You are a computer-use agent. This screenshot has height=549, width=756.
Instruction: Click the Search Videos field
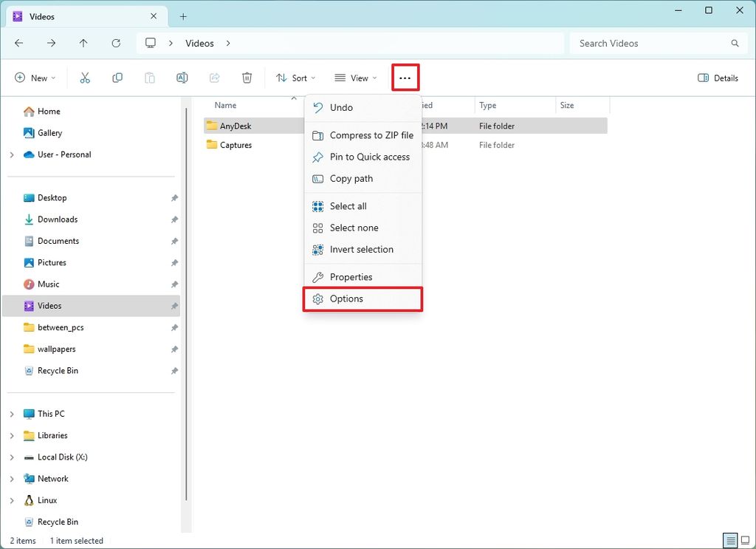[658, 43]
